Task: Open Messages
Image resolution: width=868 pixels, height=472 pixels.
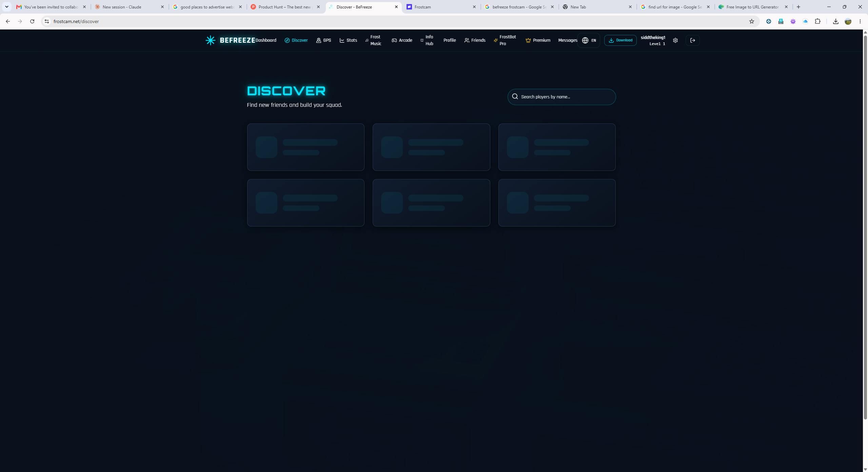Action: pyautogui.click(x=568, y=40)
